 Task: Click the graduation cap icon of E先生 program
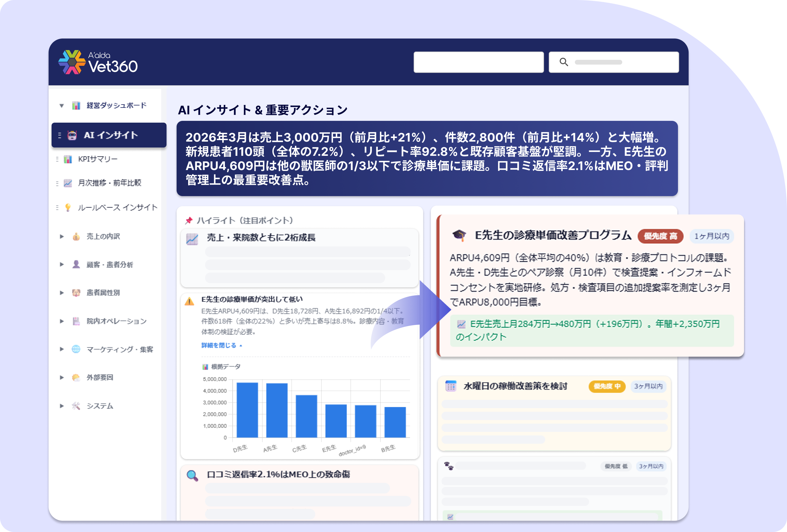tap(459, 235)
